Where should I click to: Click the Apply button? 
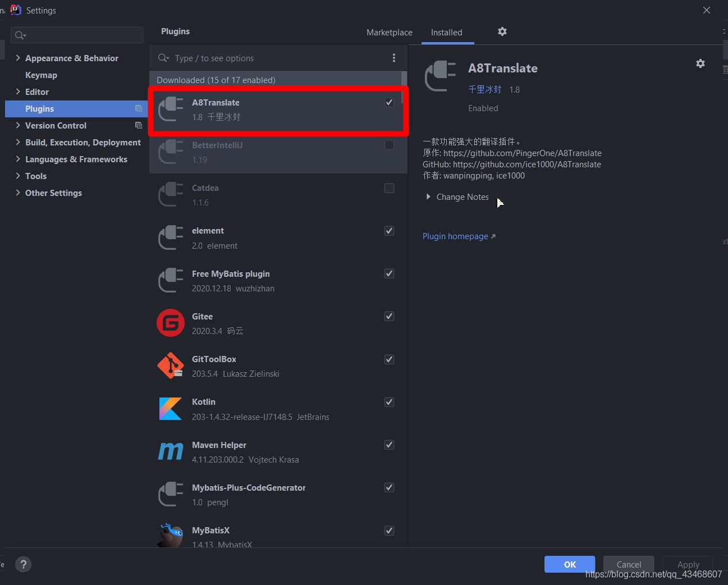click(x=688, y=564)
